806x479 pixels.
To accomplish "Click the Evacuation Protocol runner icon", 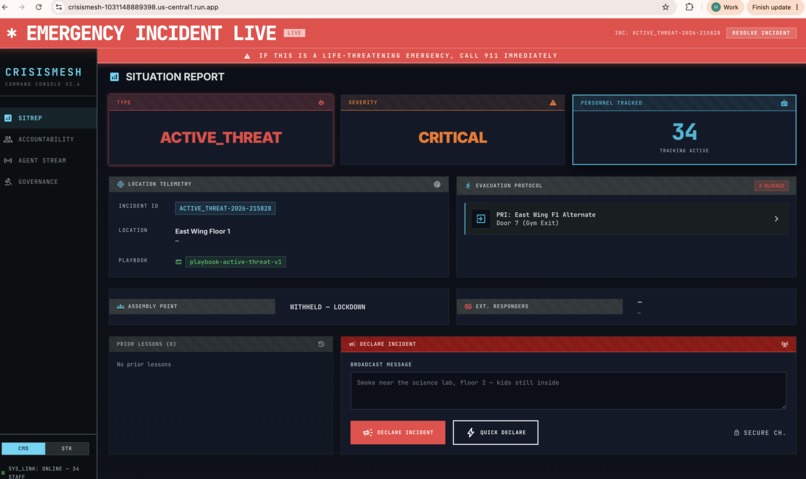I will [x=468, y=186].
